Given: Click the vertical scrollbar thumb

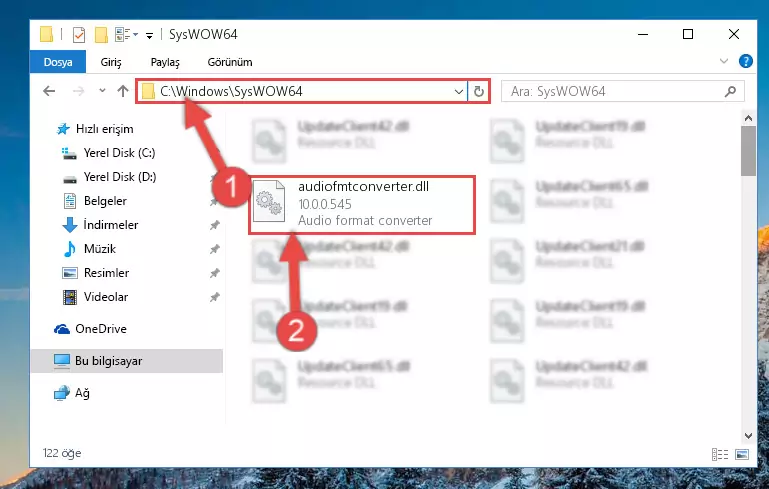Looking at the screenshot, I should (x=748, y=151).
